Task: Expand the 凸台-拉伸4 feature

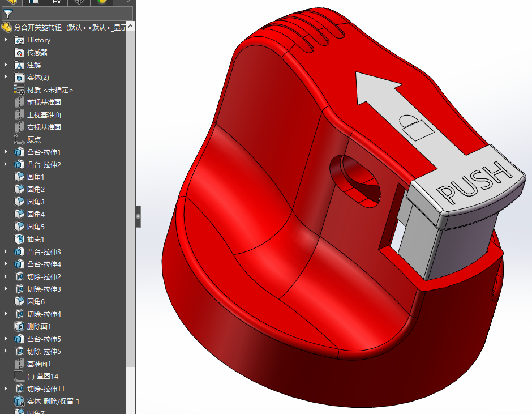Action: point(6,264)
